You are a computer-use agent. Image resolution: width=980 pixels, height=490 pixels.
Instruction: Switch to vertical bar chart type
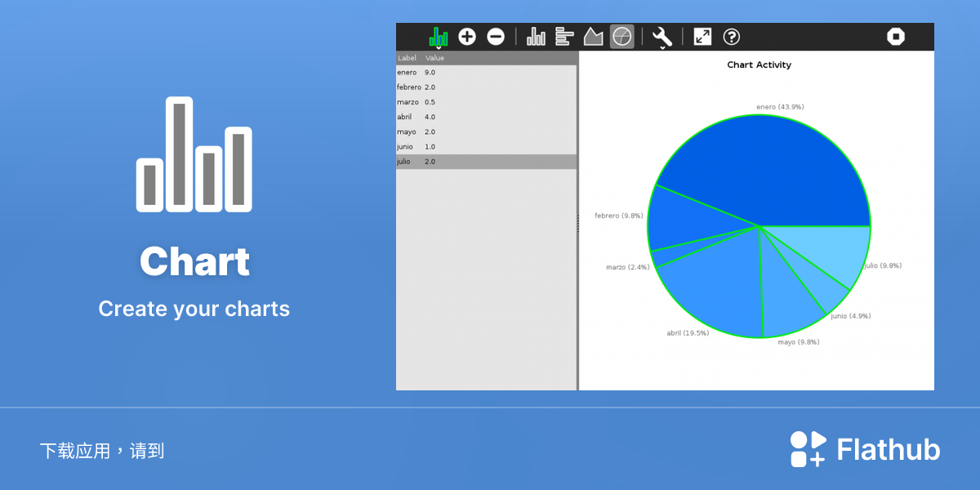click(537, 37)
